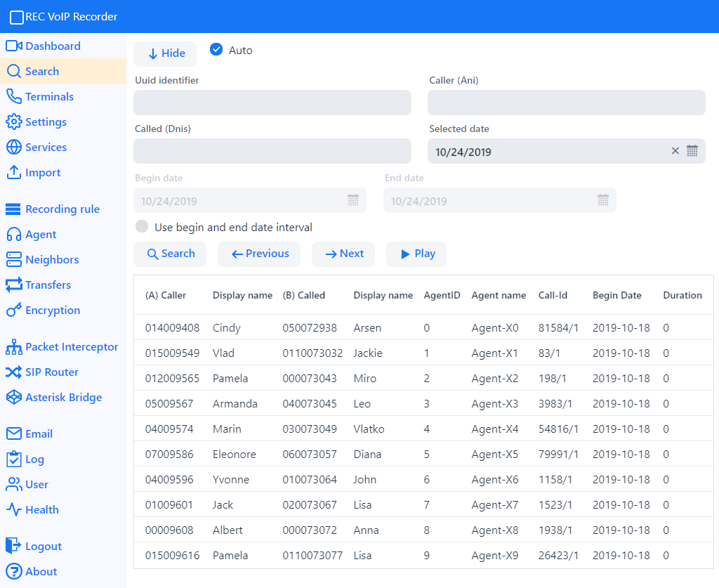This screenshot has height=588, width=719.
Task: Click into the Caller (Ani) field
Action: tap(566, 103)
